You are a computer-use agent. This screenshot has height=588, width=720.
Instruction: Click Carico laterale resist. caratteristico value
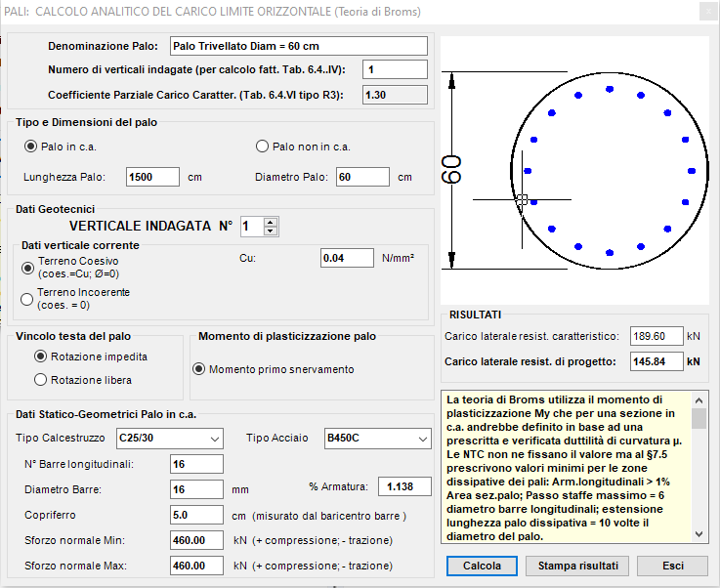tap(656, 336)
